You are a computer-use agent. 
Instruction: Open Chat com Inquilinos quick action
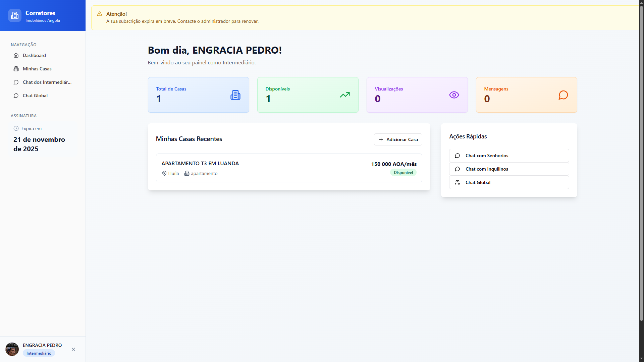click(509, 169)
